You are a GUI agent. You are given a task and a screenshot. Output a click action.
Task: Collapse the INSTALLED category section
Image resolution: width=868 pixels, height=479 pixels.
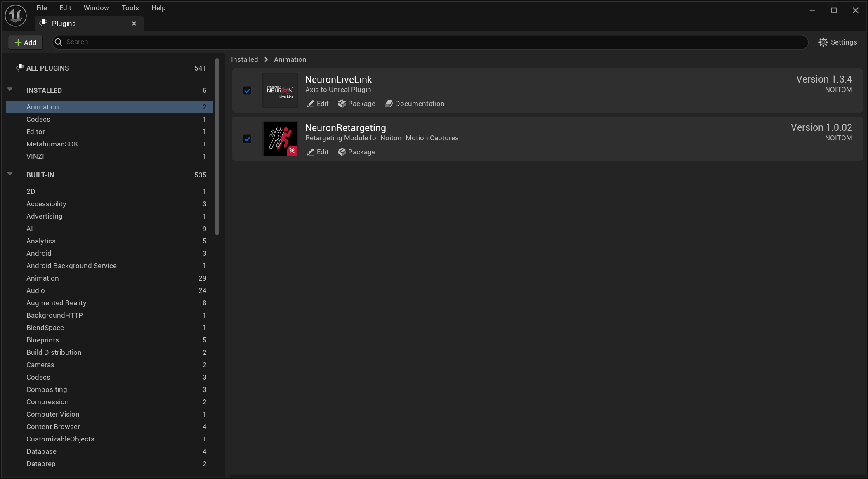coord(10,90)
